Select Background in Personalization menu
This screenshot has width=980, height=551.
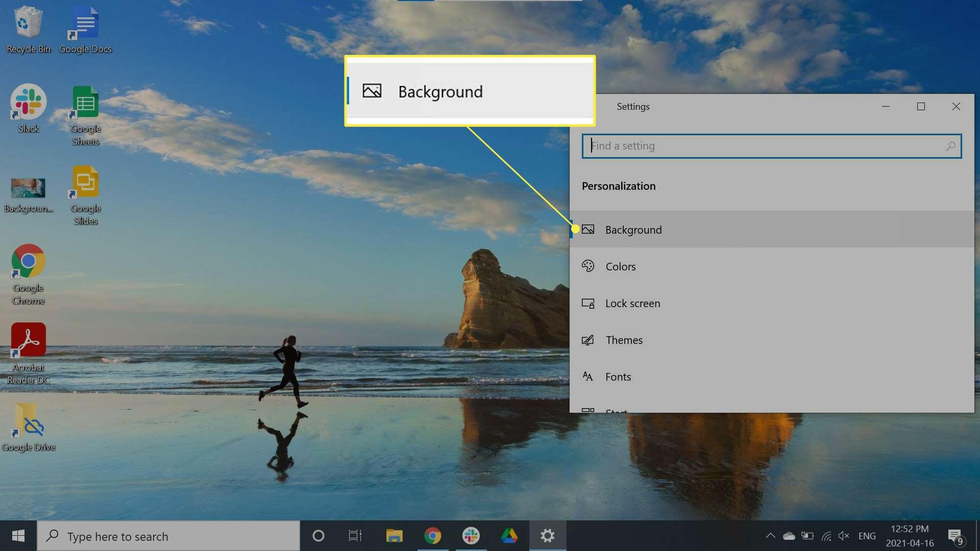click(x=633, y=229)
